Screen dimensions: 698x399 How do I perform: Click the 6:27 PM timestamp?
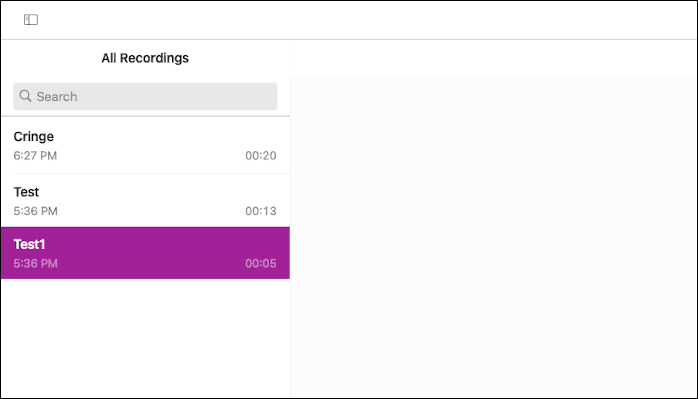(x=35, y=155)
